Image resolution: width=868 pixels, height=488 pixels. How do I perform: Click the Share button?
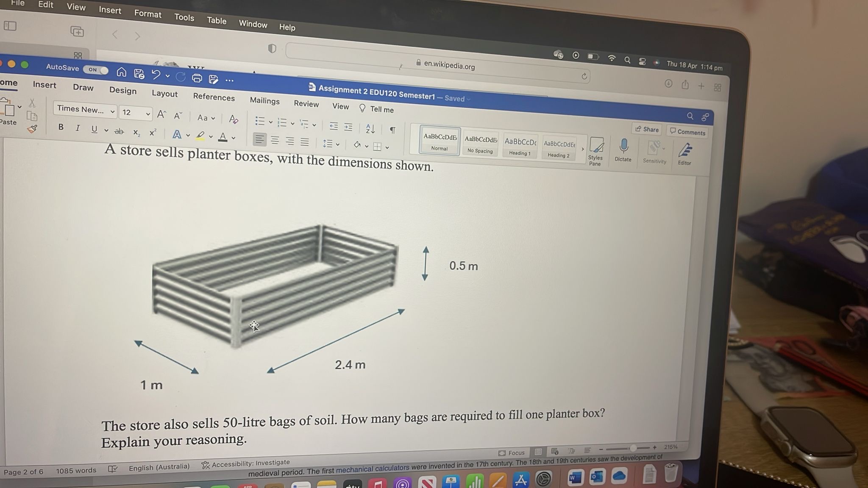(x=647, y=129)
